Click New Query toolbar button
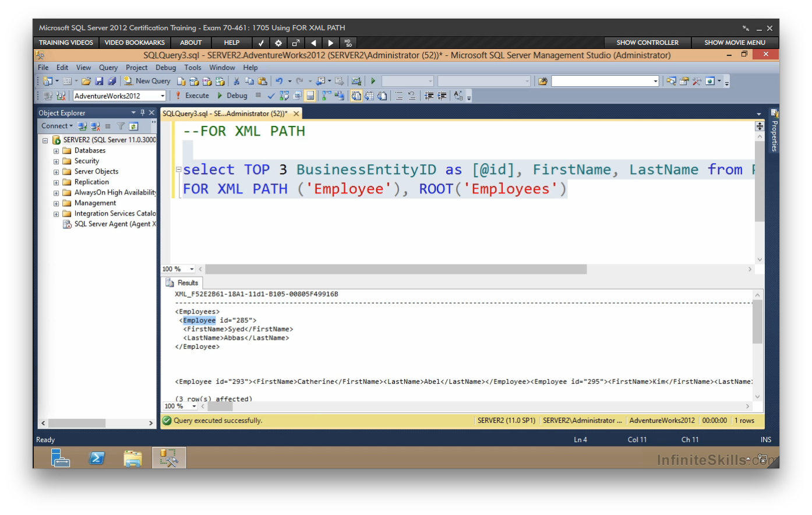 click(147, 81)
